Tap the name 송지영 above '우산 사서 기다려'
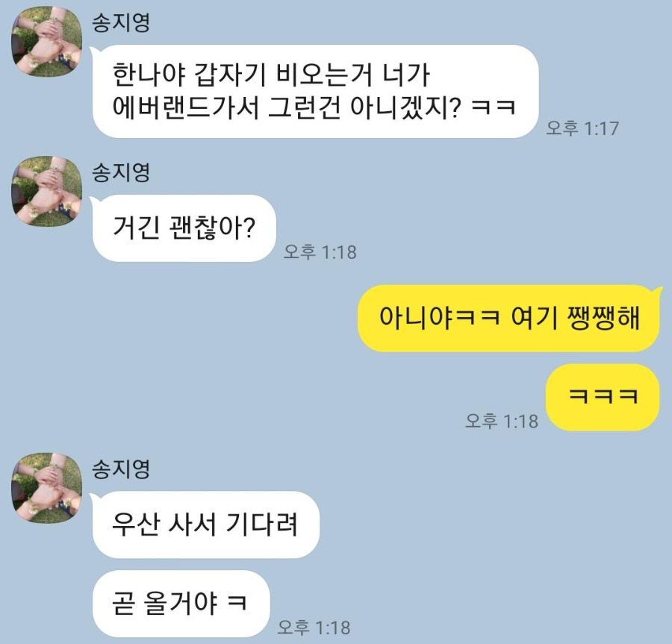 click(121, 469)
